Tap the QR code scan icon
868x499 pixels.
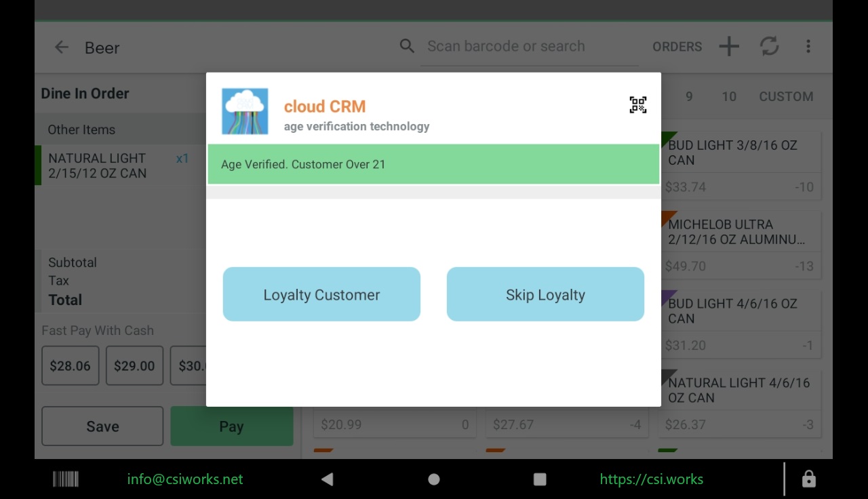pos(637,105)
